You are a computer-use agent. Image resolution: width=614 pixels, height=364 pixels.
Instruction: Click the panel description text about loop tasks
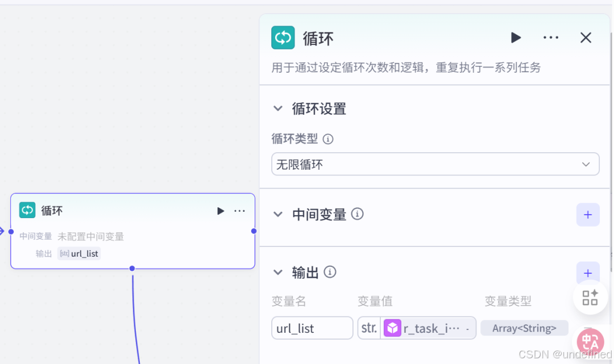pos(406,68)
